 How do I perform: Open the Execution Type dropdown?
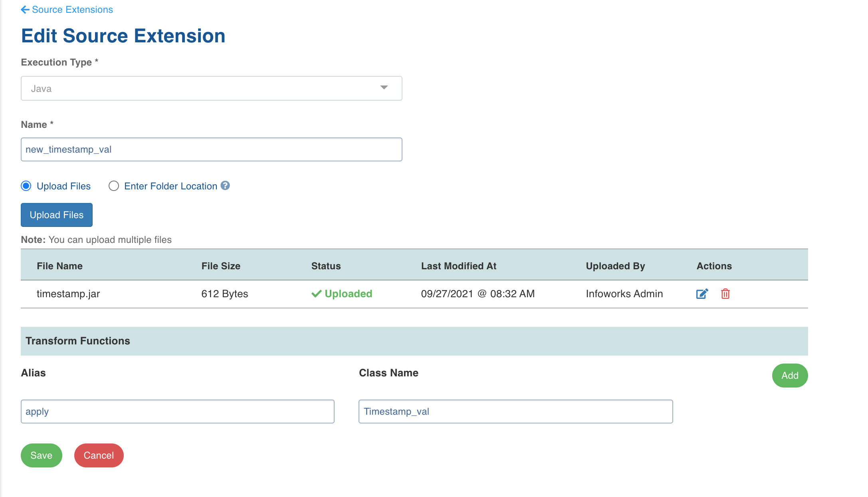click(x=211, y=88)
